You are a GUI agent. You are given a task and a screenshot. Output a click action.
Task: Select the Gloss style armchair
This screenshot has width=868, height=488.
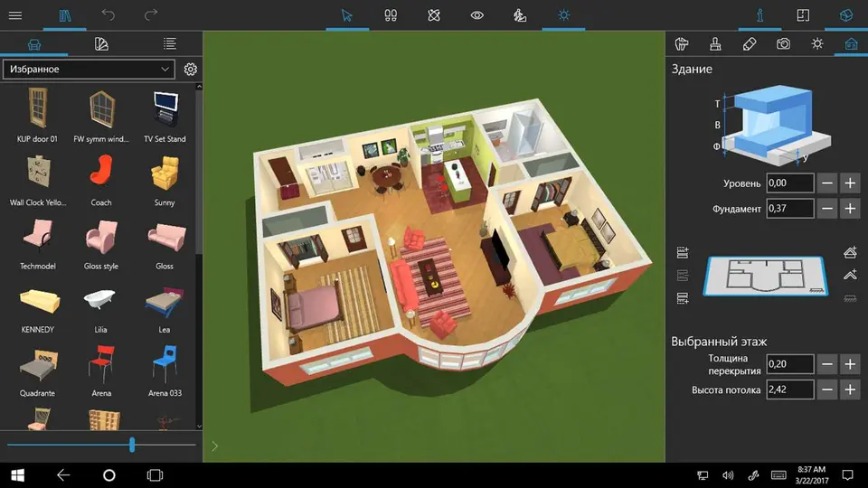pos(101,244)
